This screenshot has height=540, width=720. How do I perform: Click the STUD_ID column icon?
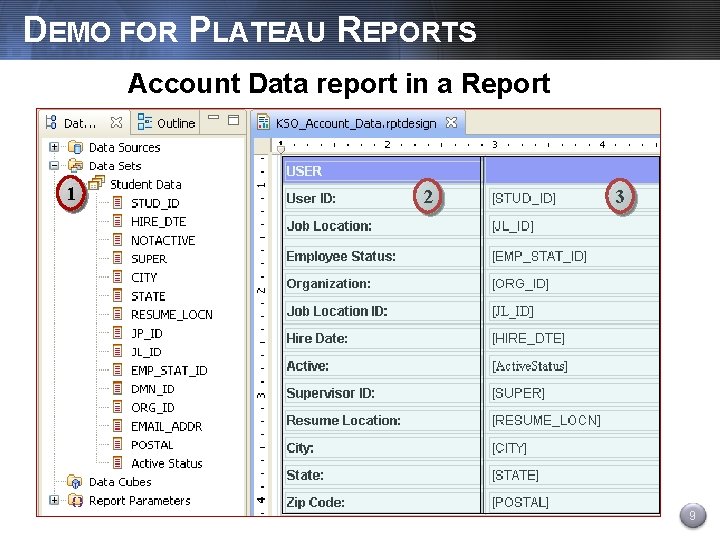(x=118, y=202)
